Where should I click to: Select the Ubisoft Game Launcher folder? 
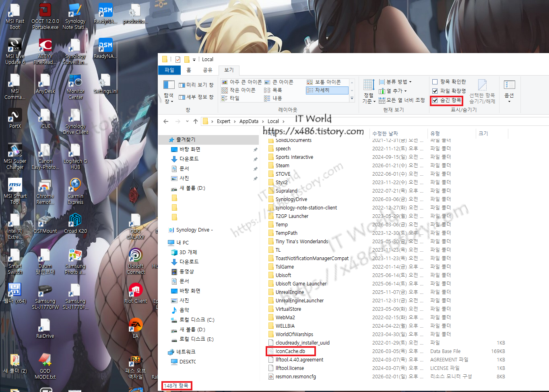(x=301, y=284)
